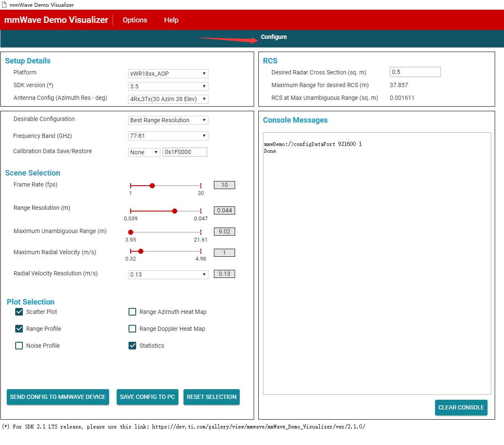504x445 pixels.
Task: Click the Frame Rate slider handle
Action: click(152, 186)
